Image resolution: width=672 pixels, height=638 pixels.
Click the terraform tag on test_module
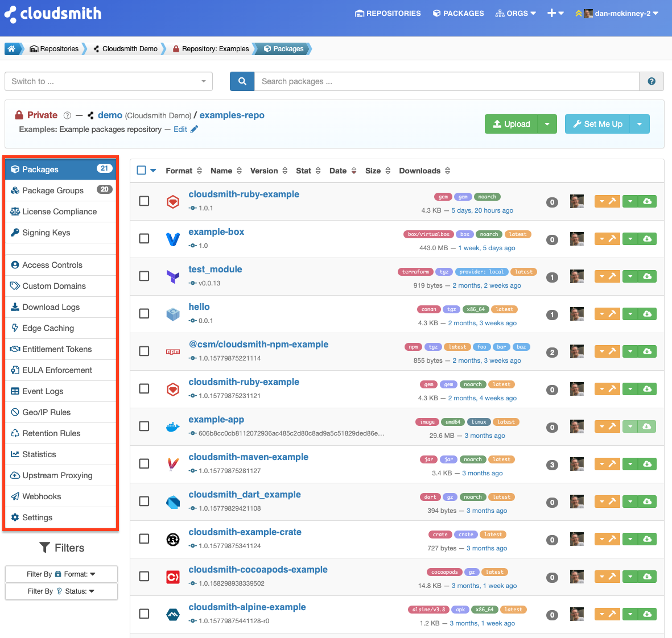click(415, 272)
